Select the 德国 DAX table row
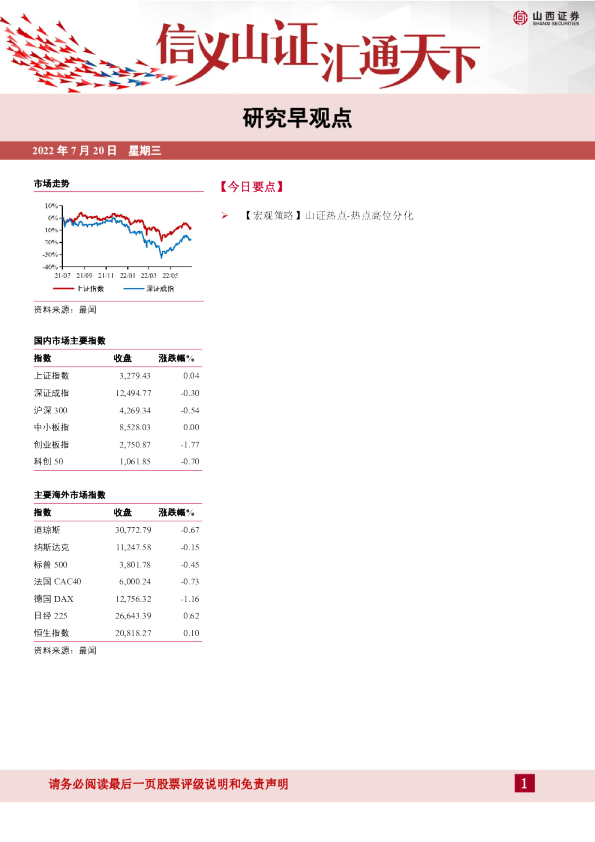The image size is (595, 842). tap(117, 599)
